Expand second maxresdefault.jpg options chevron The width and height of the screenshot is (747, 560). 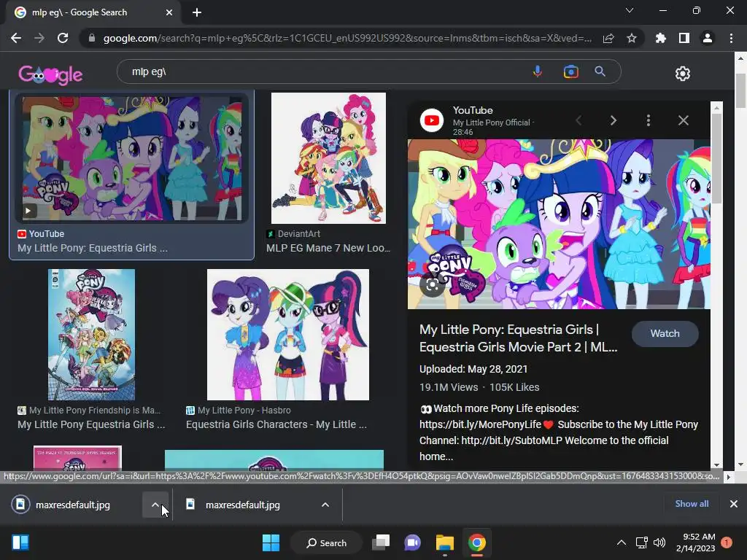325,505
